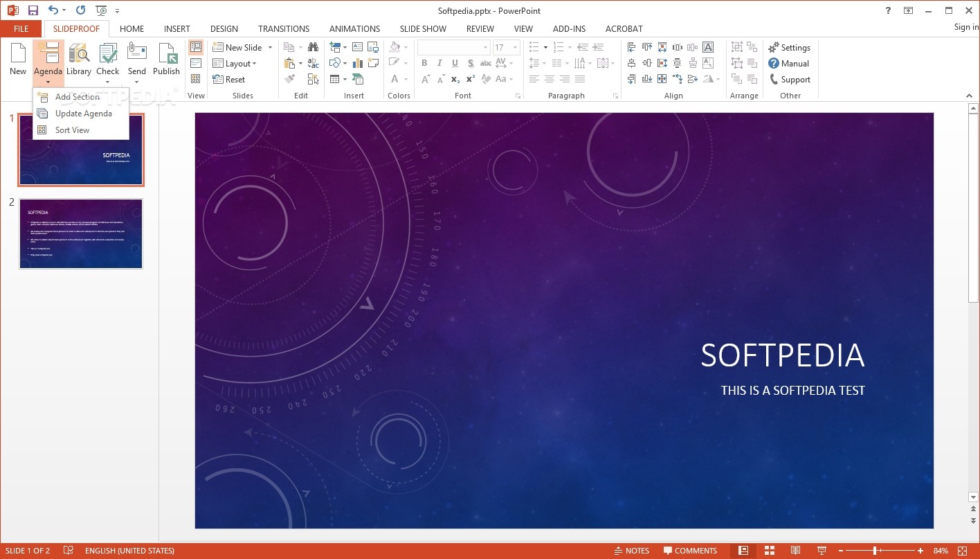The image size is (980, 559).
Task: Open the NOTES pane from status bar
Action: 632,551
